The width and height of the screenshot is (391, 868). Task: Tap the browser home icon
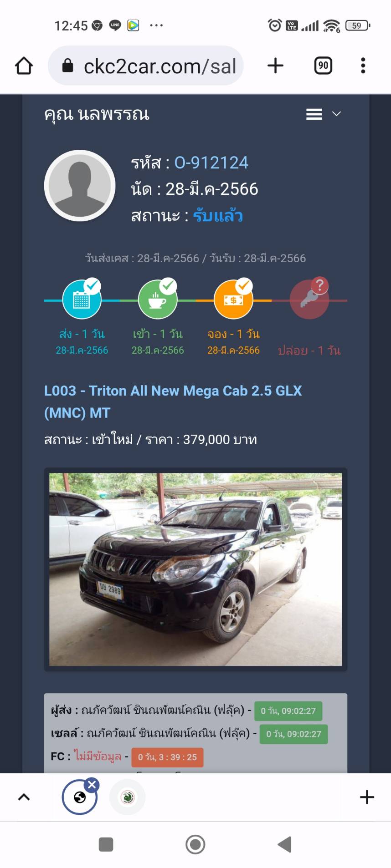pyautogui.click(x=24, y=66)
